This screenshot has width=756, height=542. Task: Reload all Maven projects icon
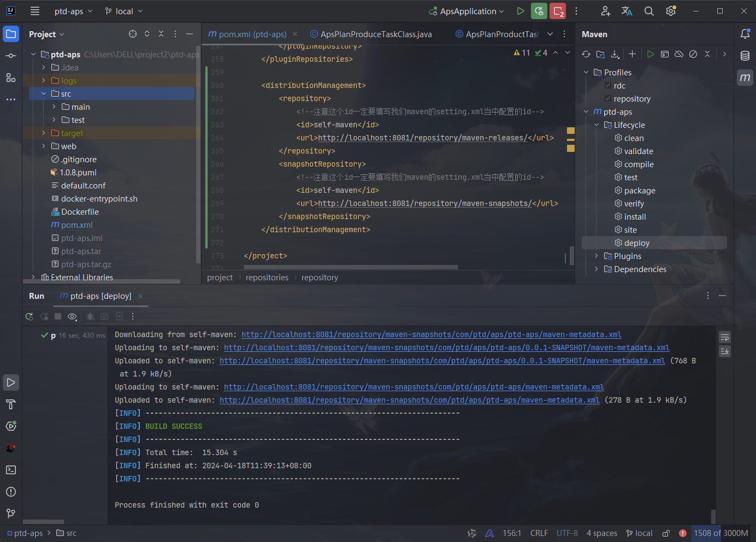tap(586, 54)
